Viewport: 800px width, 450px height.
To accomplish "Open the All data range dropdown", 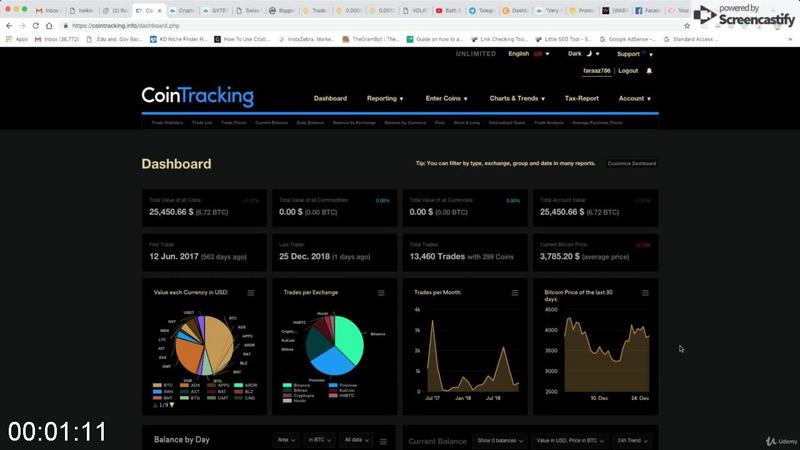I will 356,440.
